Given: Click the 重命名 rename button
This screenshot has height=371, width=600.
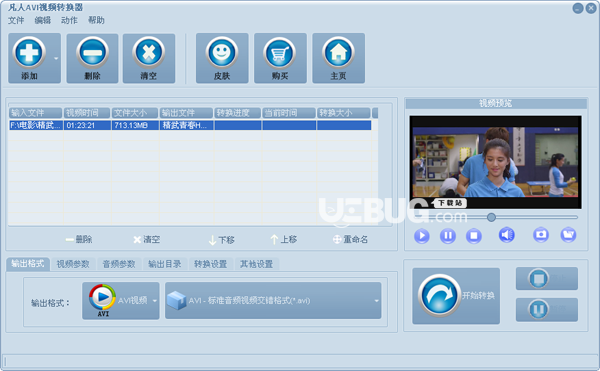Looking at the screenshot, I should 351,239.
